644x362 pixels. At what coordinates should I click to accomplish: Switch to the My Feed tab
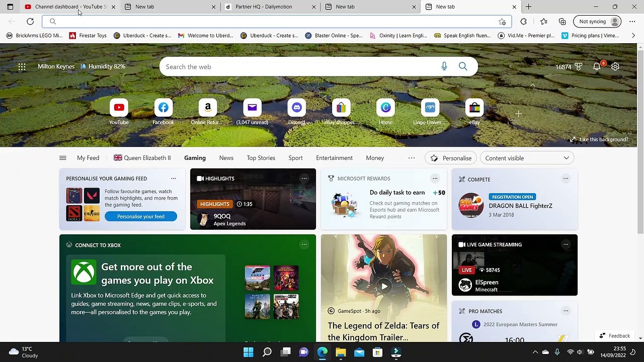[x=88, y=158]
